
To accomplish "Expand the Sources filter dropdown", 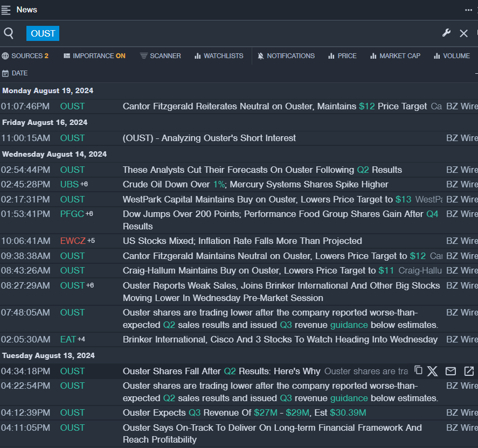I will (25, 56).
